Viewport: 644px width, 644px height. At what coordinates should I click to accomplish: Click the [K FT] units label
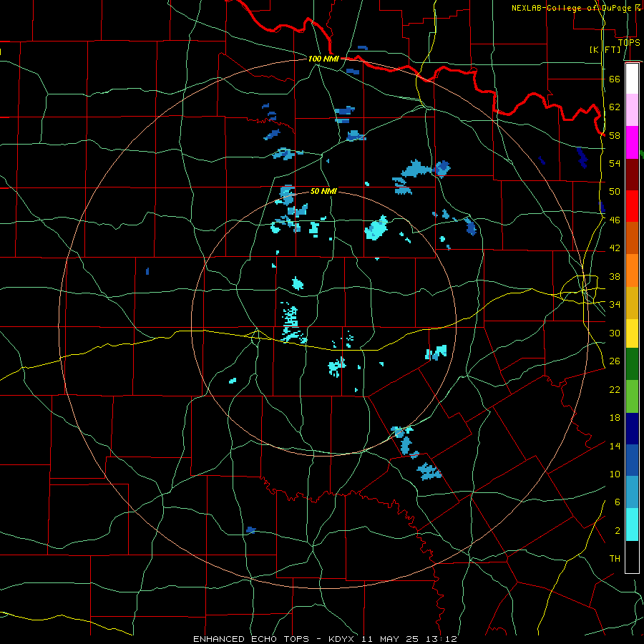pos(605,49)
